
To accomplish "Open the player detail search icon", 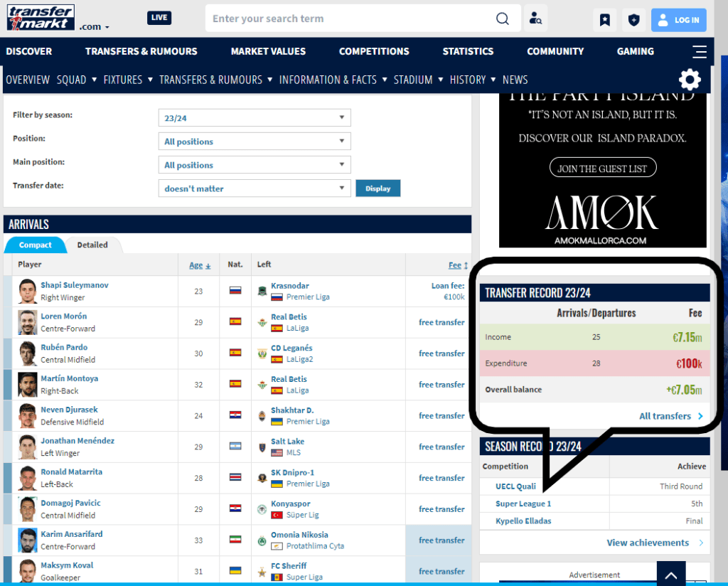I will tap(535, 18).
